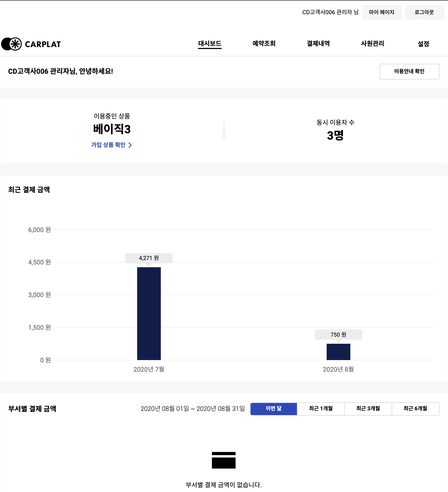The height and width of the screenshot is (492, 448).
Task: Open the 설정 menu
Action: click(x=424, y=44)
